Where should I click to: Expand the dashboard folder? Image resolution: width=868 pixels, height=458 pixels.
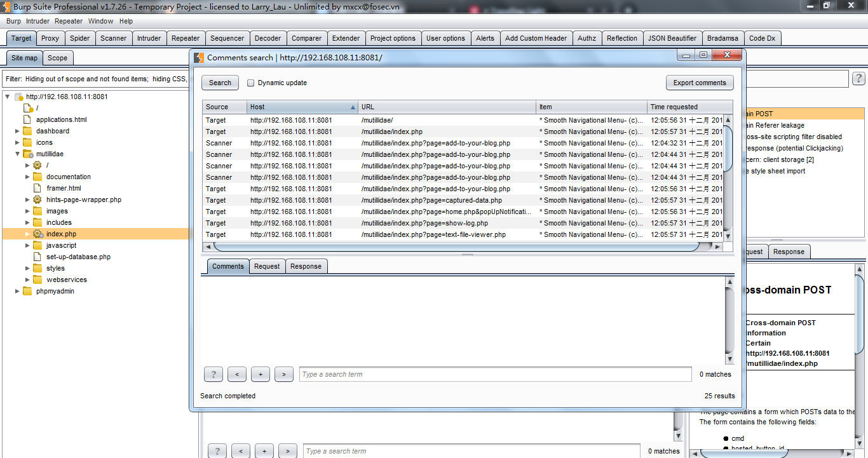tap(18, 131)
